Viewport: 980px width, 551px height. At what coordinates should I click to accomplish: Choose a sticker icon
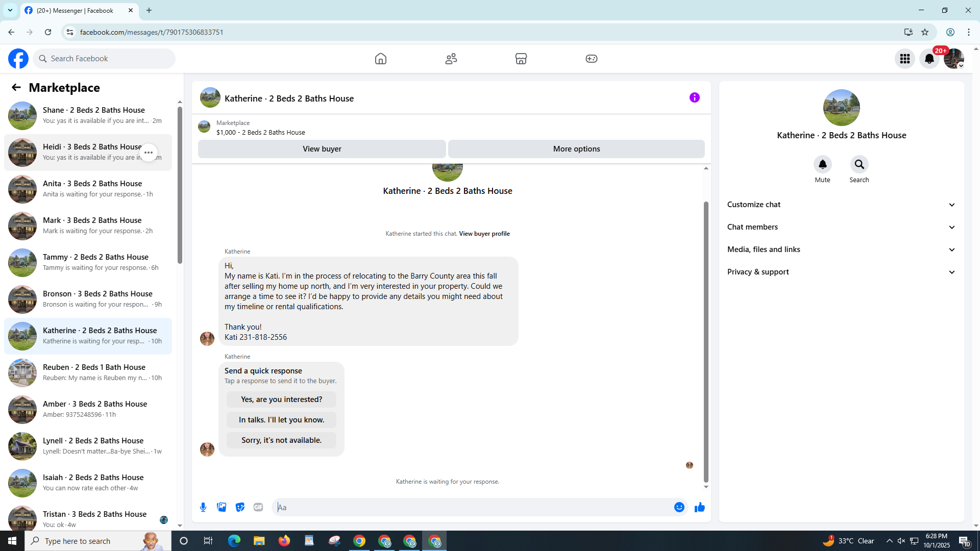pyautogui.click(x=240, y=507)
